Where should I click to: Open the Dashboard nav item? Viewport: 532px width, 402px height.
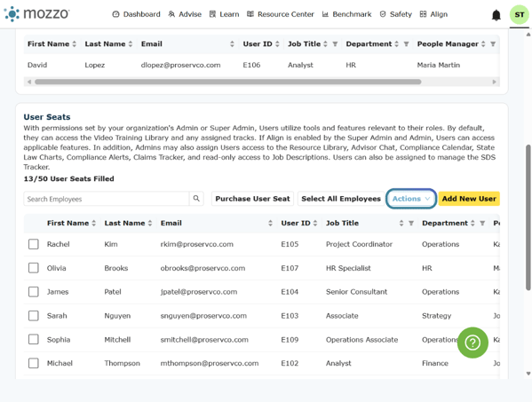(x=136, y=14)
